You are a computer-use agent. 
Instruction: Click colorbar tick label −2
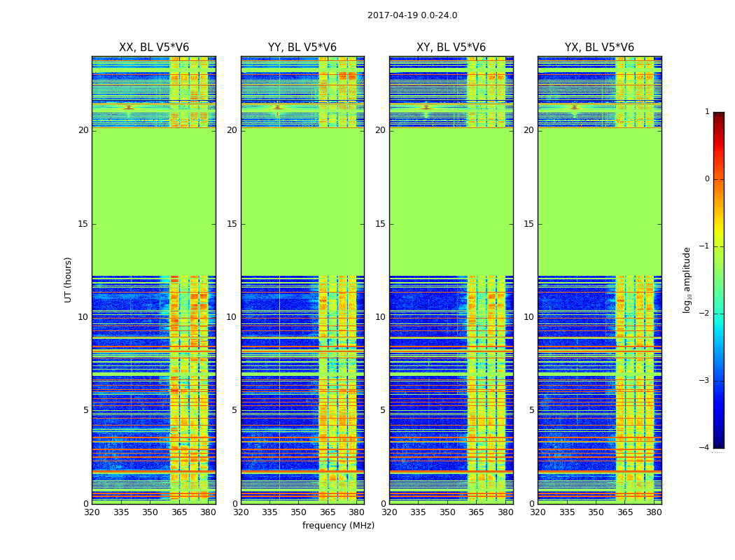click(704, 313)
